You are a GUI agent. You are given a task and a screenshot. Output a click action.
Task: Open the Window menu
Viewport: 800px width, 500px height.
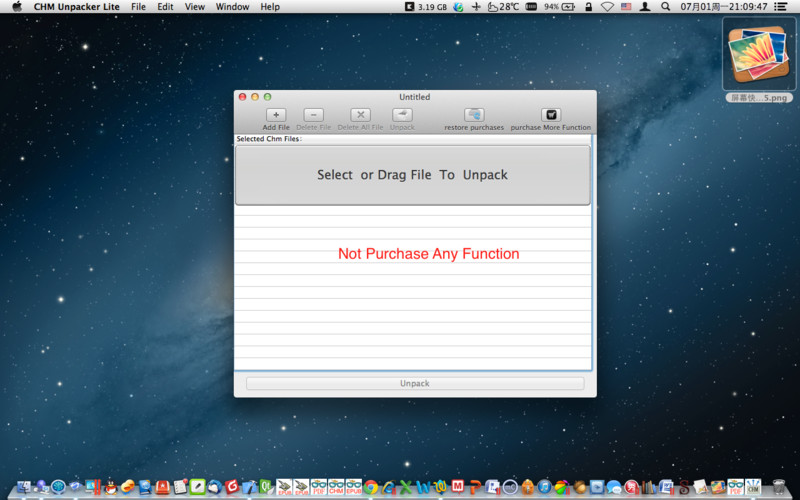(232, 7)
